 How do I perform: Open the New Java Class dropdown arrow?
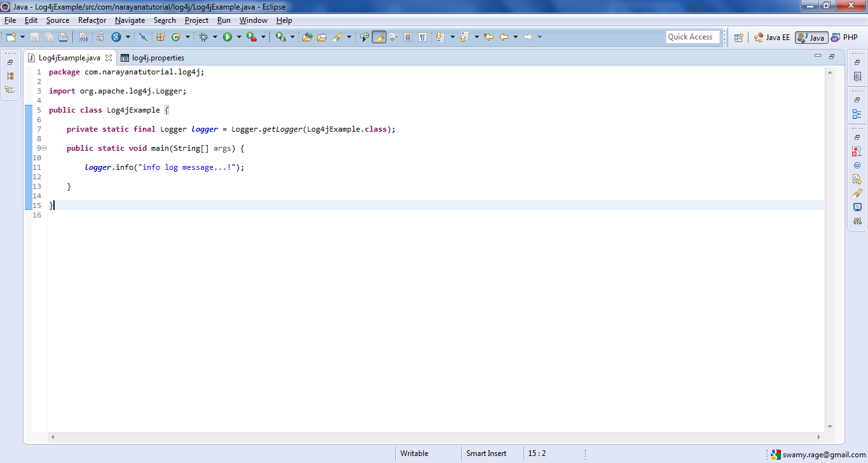click(x=187, y=37)
